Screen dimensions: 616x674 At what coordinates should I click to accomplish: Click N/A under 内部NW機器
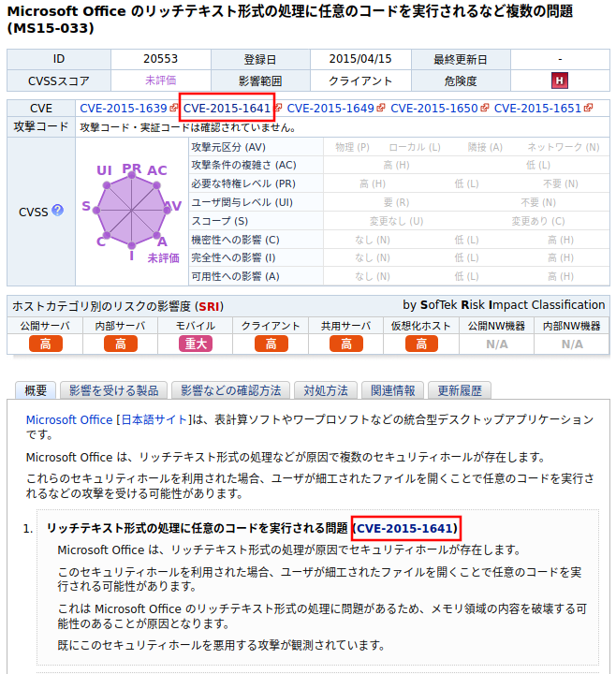point(572,344)
